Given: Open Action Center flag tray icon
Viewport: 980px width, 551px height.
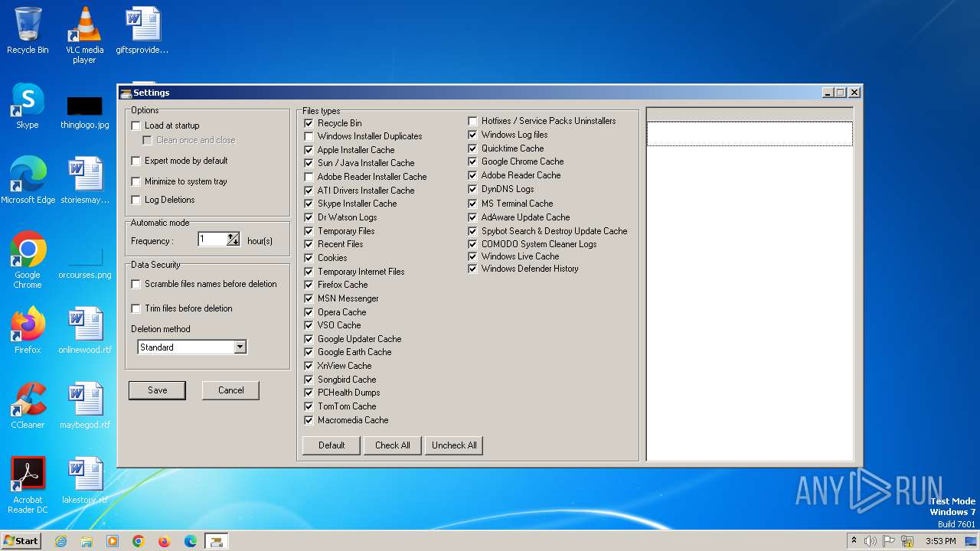Looking at the screenshot, I should pos(889,541).
